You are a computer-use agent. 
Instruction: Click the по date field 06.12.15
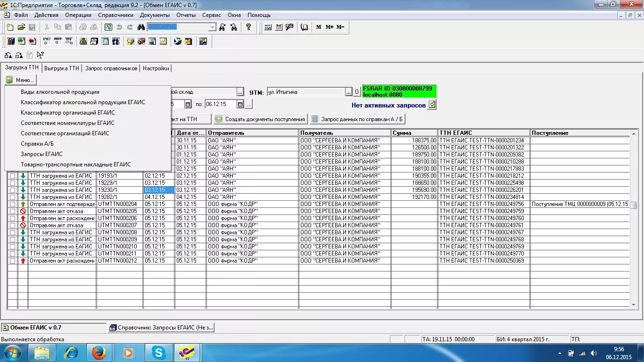click(221, 104)
